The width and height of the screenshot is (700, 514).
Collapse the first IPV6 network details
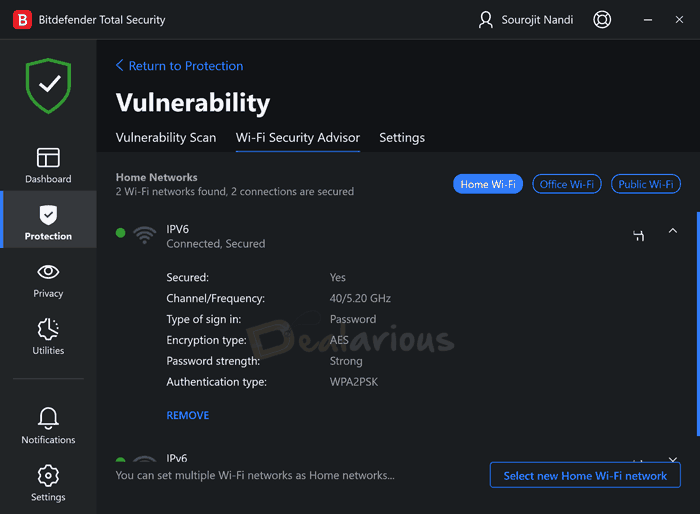click(x=672, y=232)
